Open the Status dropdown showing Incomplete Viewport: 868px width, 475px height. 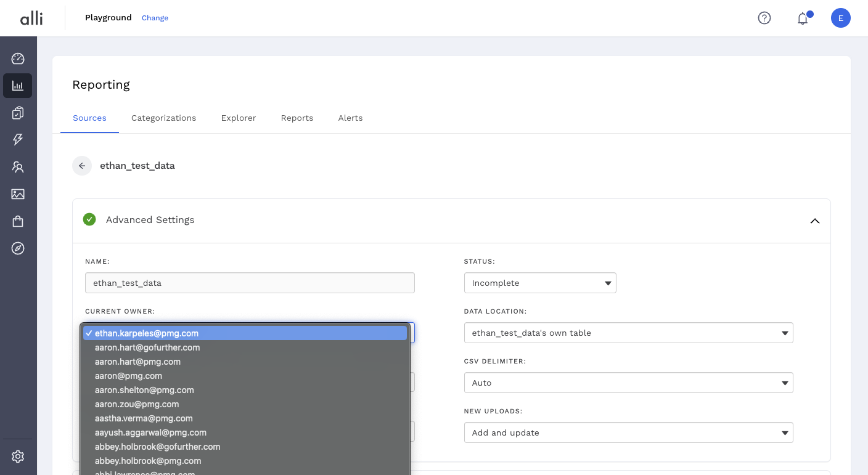539,283
